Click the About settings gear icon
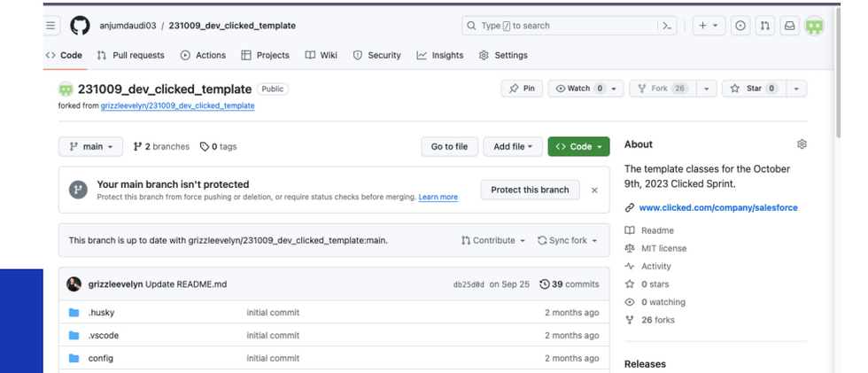The image size is (868, 373). click(x=802, y=144)
